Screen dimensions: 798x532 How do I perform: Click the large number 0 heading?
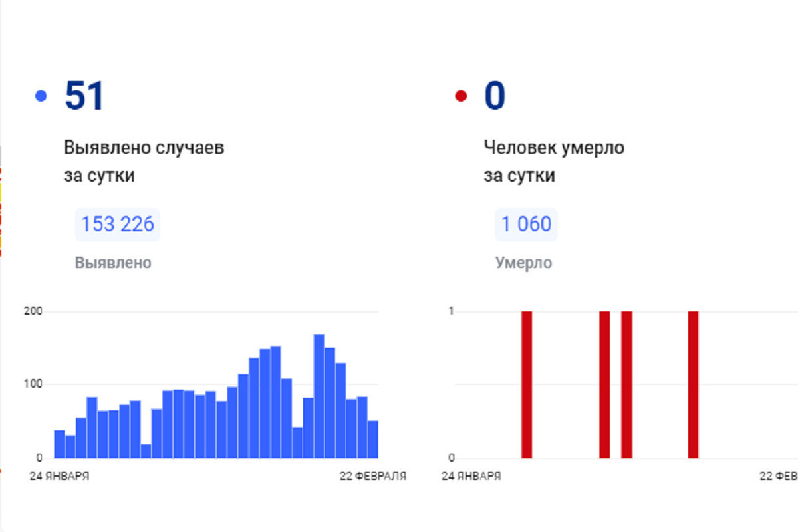(495, 96)
